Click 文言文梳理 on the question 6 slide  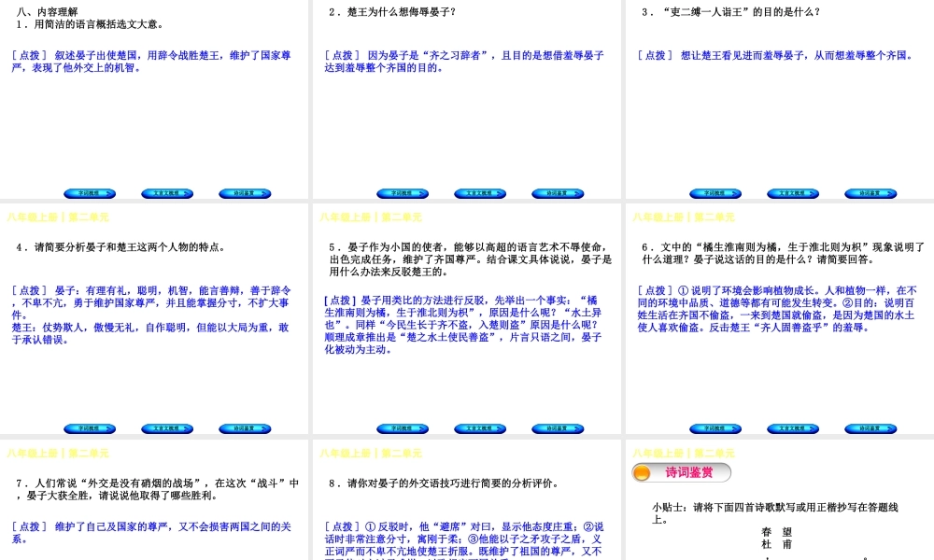(793, 428)
